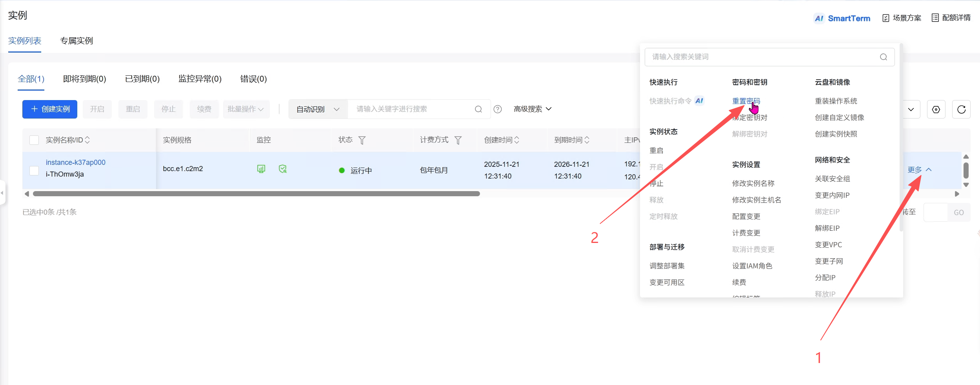Click the search magnifier in menu search box
Image resolution: width=980 pixels, height=385 pixels.
883,57
